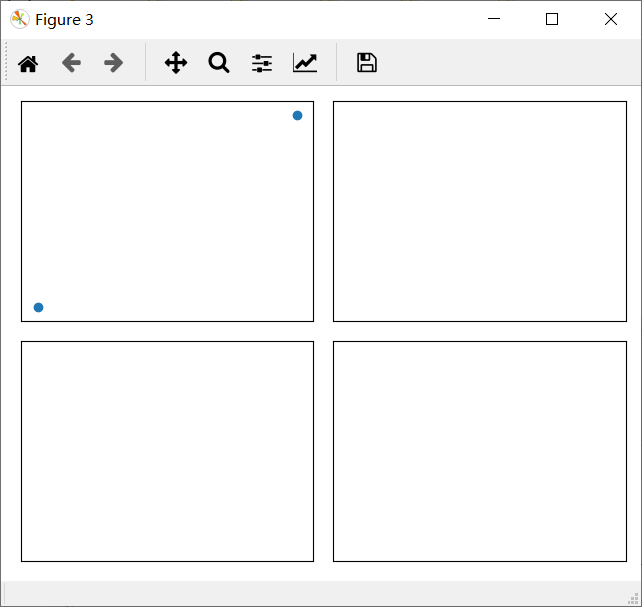The image size is (642, 607).
Task: Open the Edit axis and curve parameters tool
Action: tap(305, 63)
